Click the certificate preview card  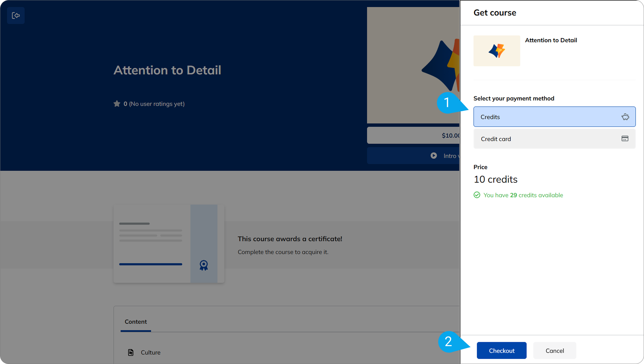point(169,244)
